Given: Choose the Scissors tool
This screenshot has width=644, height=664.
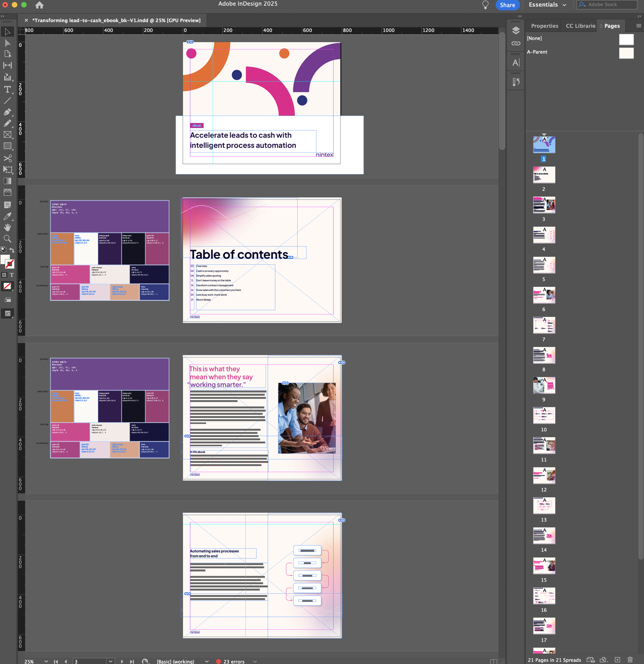Looking at the screenshot, I should [7, 158].
